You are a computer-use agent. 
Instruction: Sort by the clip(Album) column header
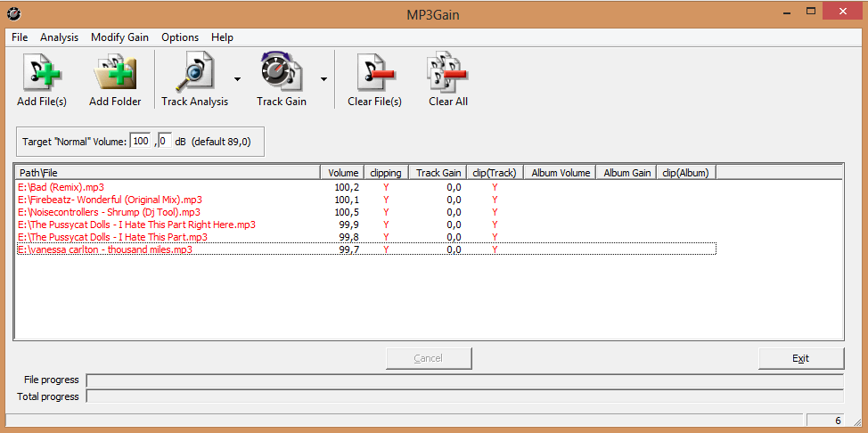[x=686, y=173]
